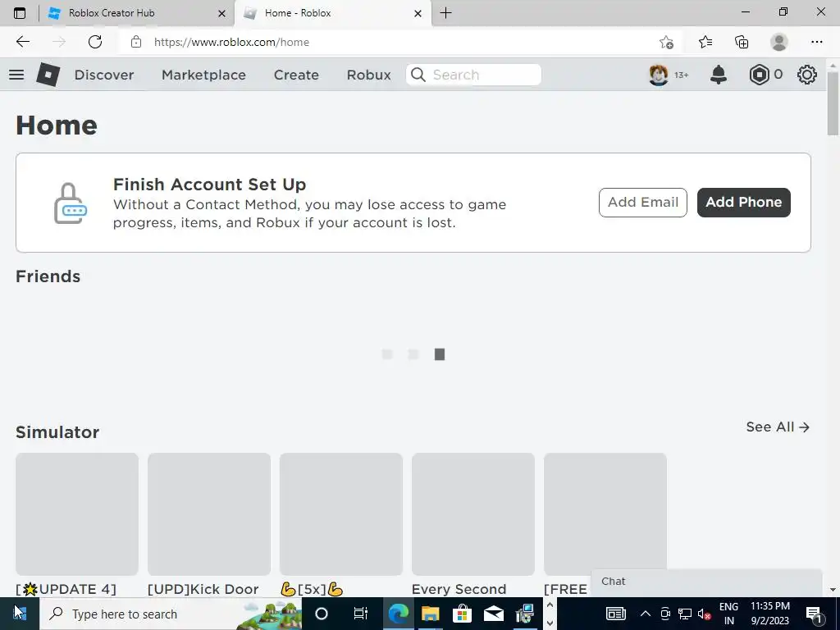This screenshot has height=630, width=840.
Task: Open the Favorites list
Action: pyautogui.click(x=705, y=42)
